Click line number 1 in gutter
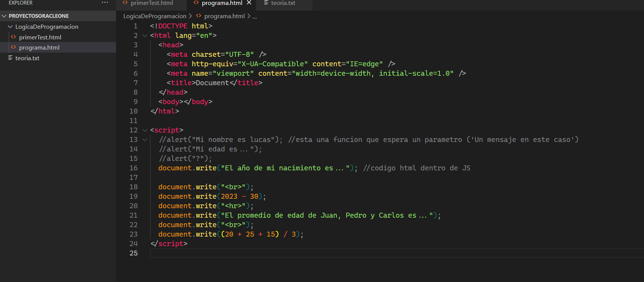This screenshot has height=282, width=644. [135, 26]
